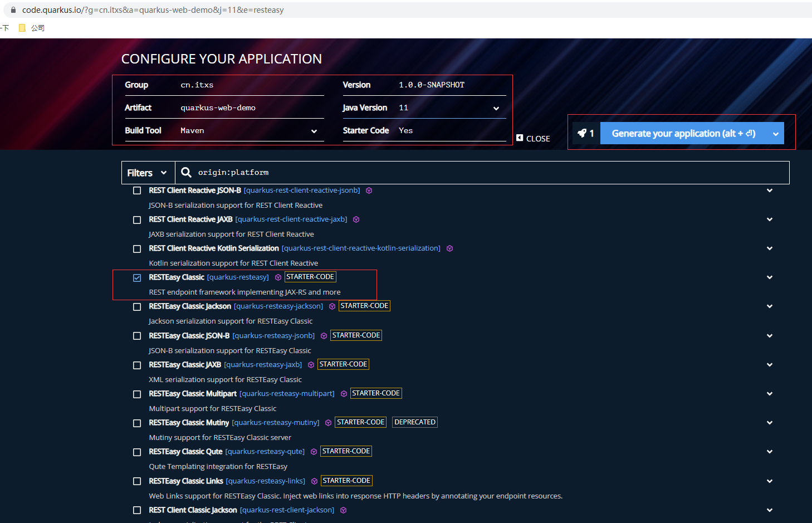This screenshot has width=812, height=523.
Task: Expand RESTEasy Classic Mutiny row chevron
Action: 769,423
